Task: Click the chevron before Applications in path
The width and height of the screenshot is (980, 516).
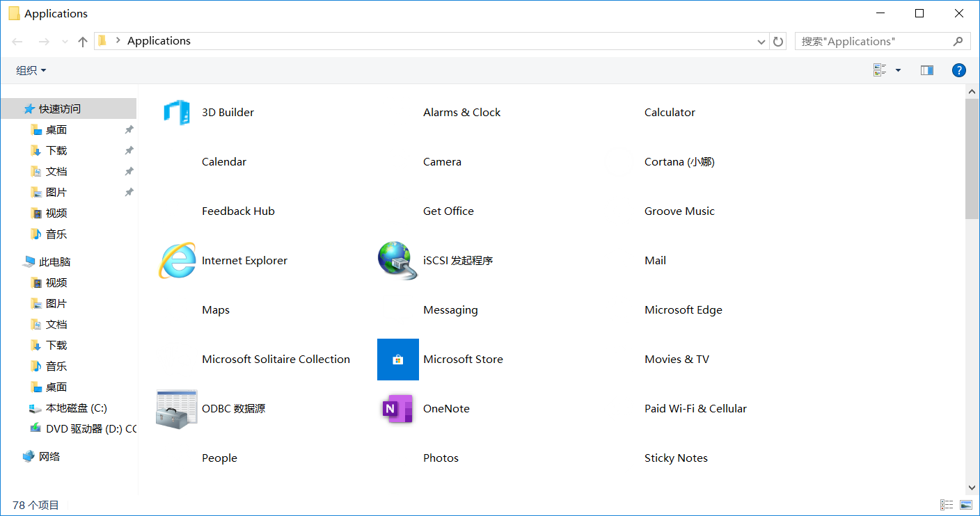Action: point(118,41)
